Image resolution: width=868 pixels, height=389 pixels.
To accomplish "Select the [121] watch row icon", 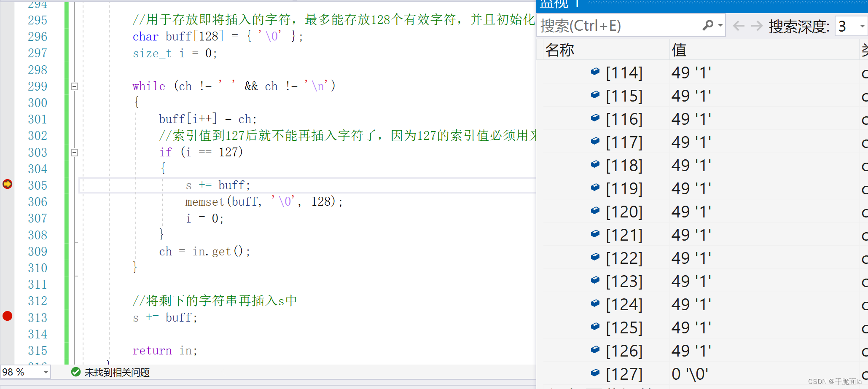I will [595, 233].
